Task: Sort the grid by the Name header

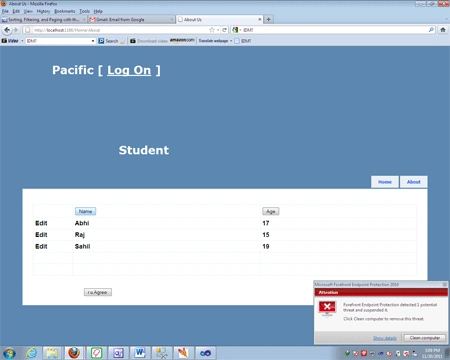Action: pyautogui.click(x=85, y=211)
